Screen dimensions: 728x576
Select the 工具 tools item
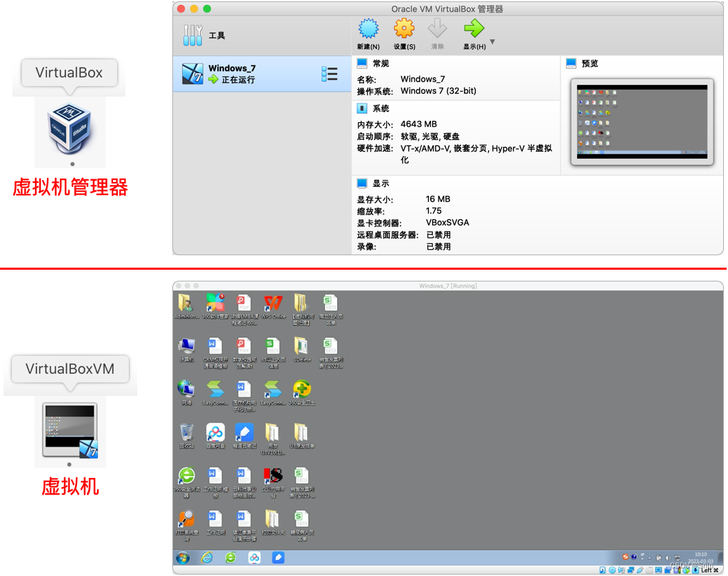204,36
